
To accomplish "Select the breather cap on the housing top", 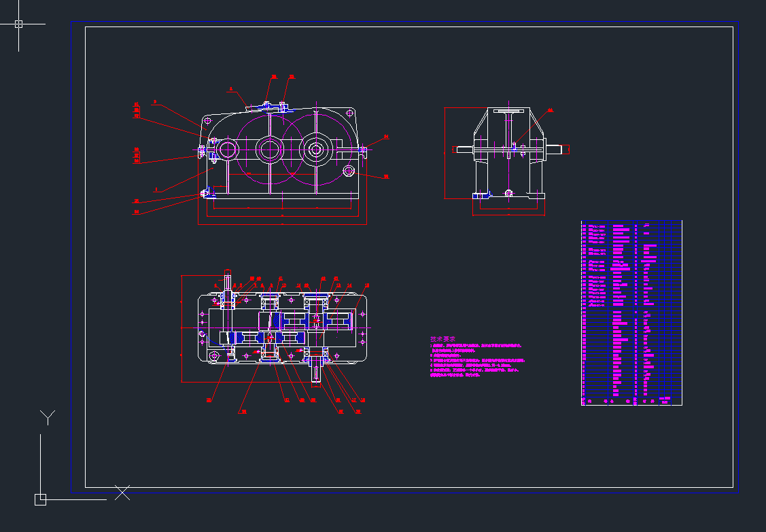I will (265, 104).
